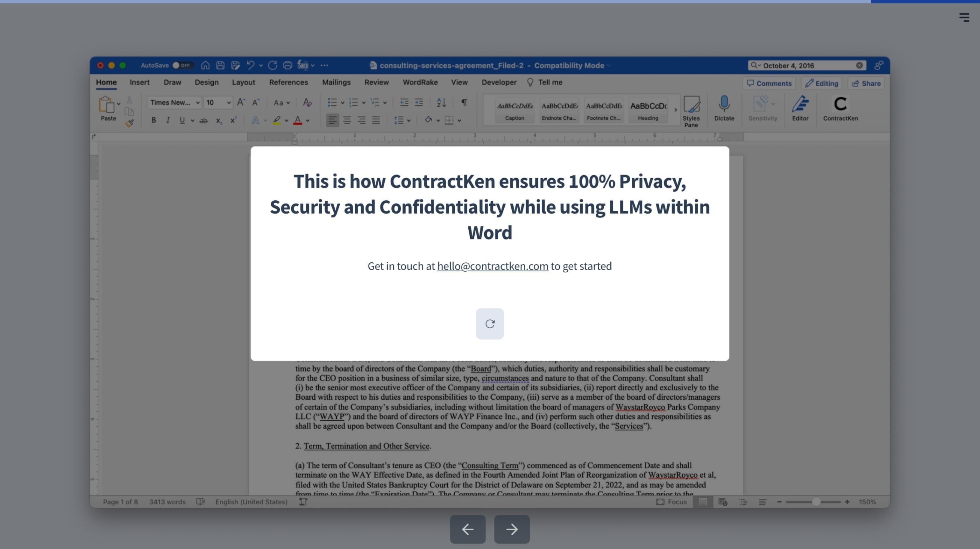The height and width of the screenshot is (549, 980).
Task: Click the refresh button in the dialog
Action: point(490,323)
